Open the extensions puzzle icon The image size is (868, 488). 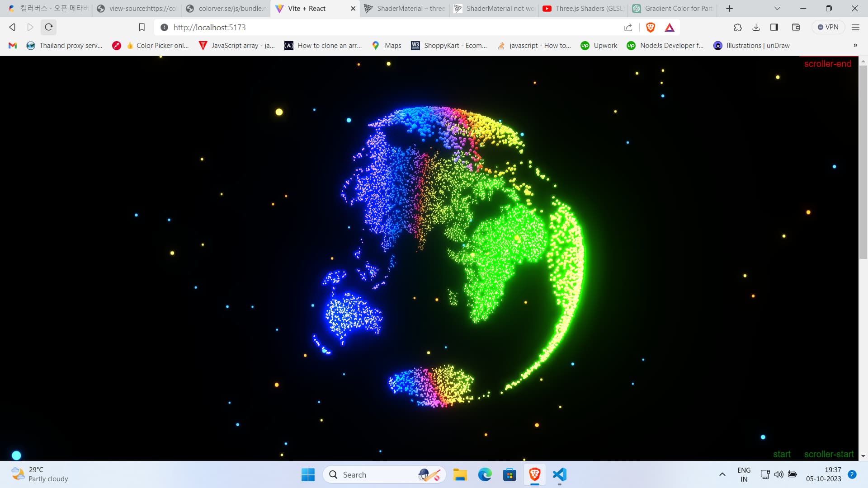click(738, 27)
